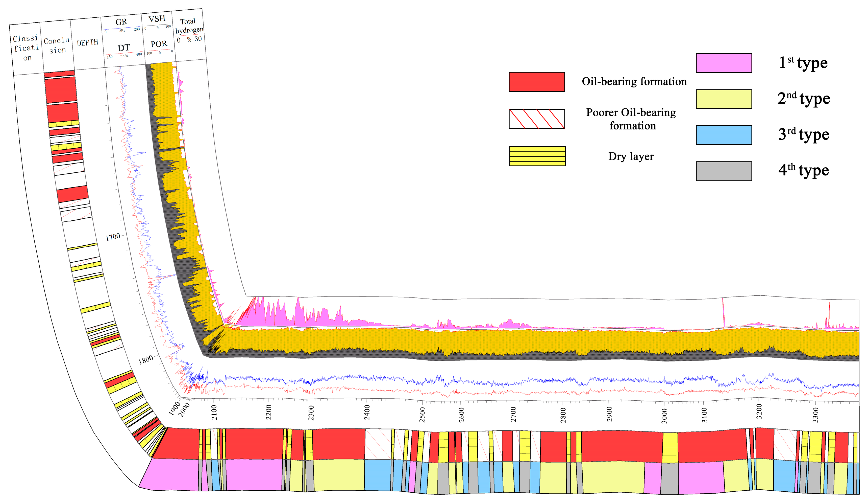Select the '4th type' legend text

click(x=804, y=170)
